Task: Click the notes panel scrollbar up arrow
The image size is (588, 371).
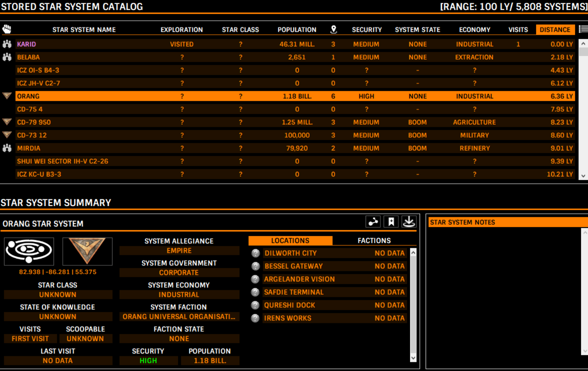Action: pos(585,232)
